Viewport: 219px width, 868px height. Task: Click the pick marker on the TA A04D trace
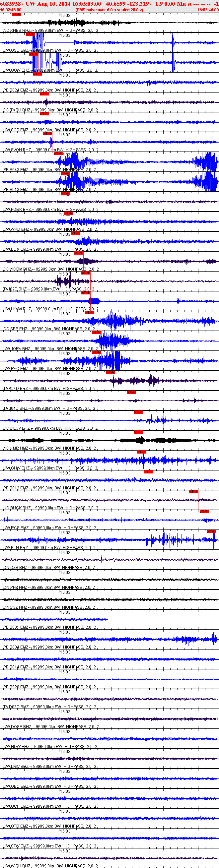pos(110,372)
